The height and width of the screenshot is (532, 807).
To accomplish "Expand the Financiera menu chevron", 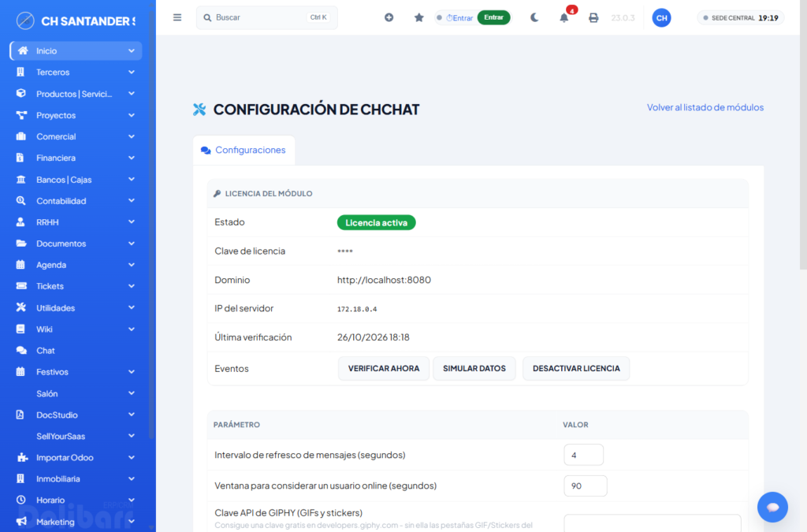I will click(132, 158).
